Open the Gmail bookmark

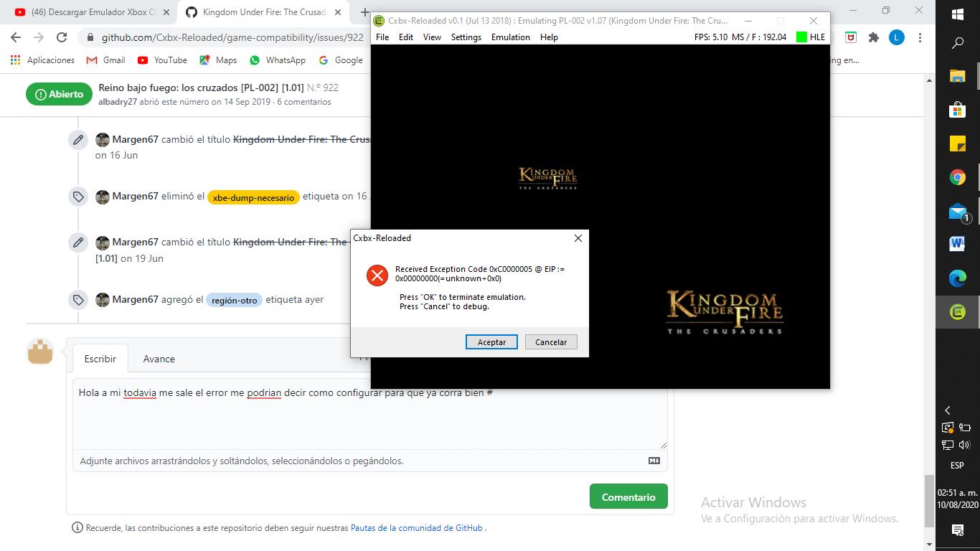pyautogui.click(x=105, y=60)
